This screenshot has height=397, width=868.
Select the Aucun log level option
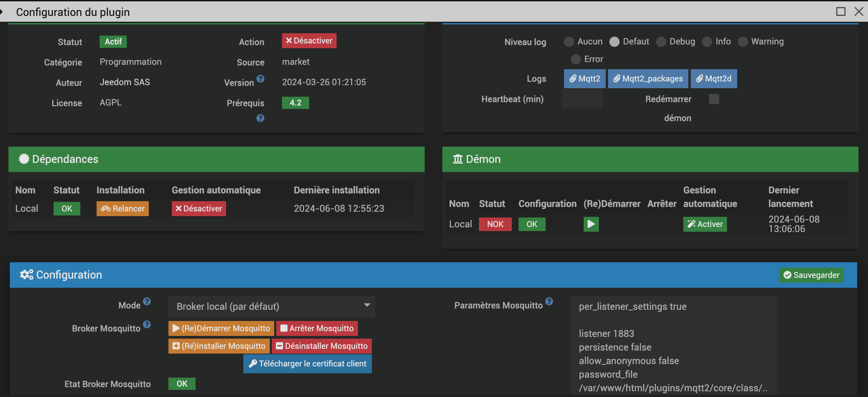pyautogui.click(x=569, y=42)
